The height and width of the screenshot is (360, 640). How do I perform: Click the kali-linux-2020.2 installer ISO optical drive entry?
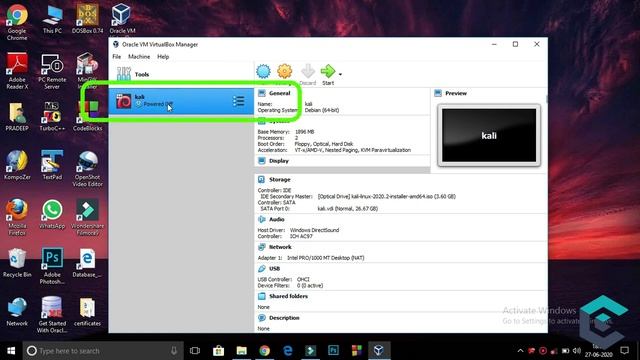point(386,196)
